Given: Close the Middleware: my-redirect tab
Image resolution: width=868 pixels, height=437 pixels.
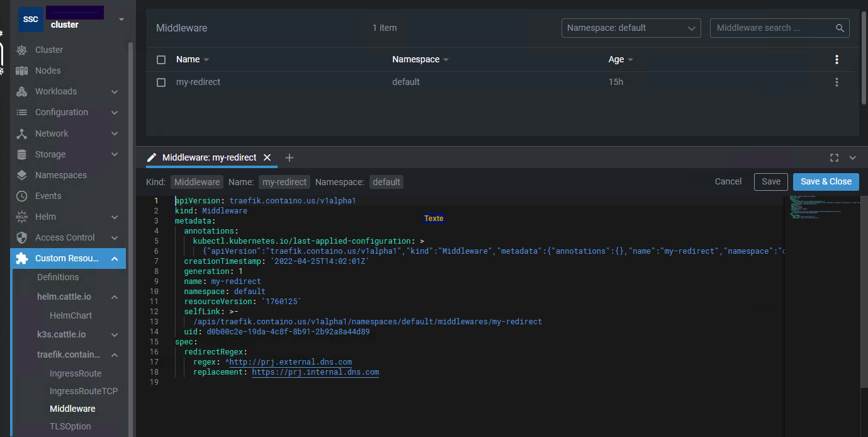Looking at the screenshot, I should coord(267,157).
